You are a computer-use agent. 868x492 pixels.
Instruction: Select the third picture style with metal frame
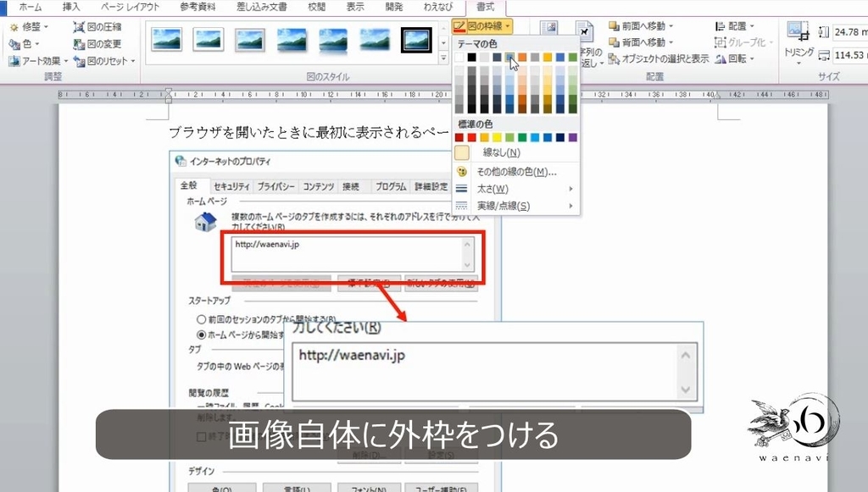(250, 40)
